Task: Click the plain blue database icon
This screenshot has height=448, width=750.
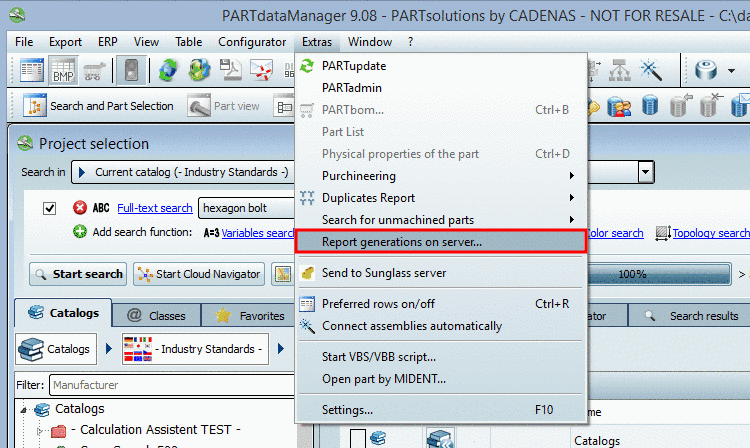Action: point(650,105)
